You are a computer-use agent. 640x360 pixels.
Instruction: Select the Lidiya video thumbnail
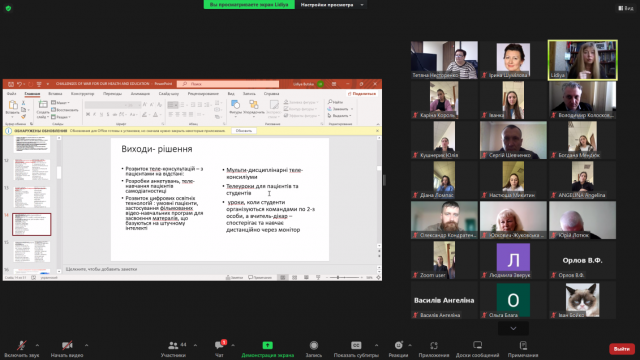pyautogui.click(x=582, y=60)
